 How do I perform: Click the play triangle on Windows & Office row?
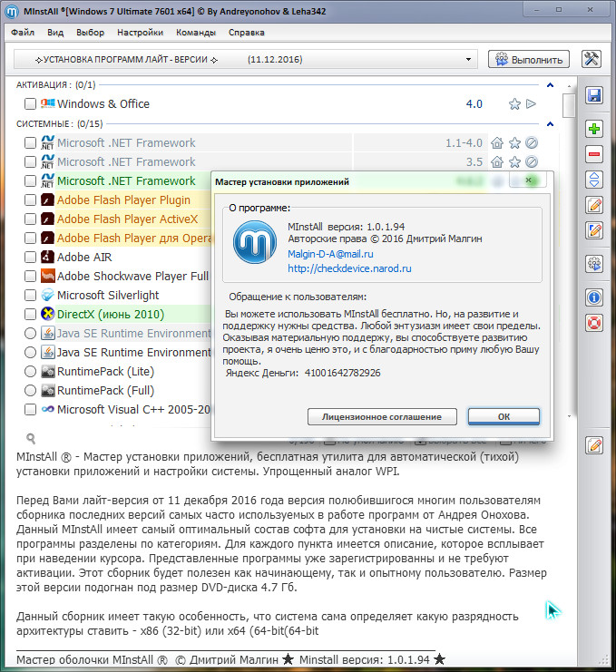point(531,103)
